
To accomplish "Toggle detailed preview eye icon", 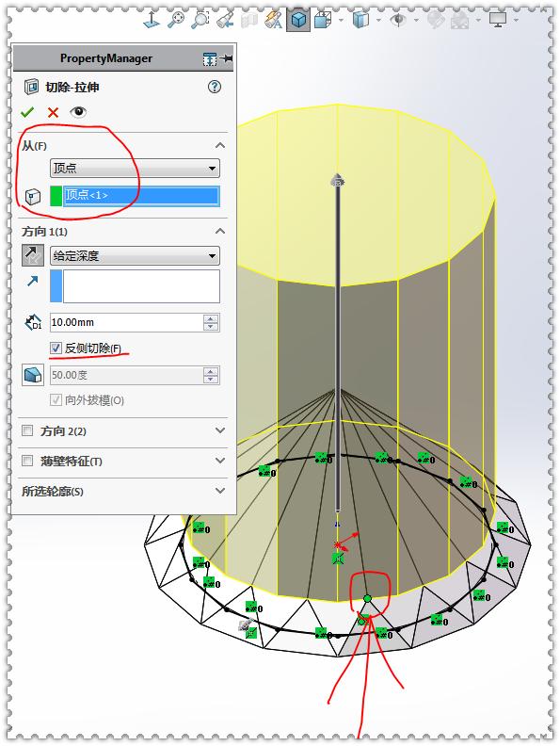I will (x=78, y=112).
